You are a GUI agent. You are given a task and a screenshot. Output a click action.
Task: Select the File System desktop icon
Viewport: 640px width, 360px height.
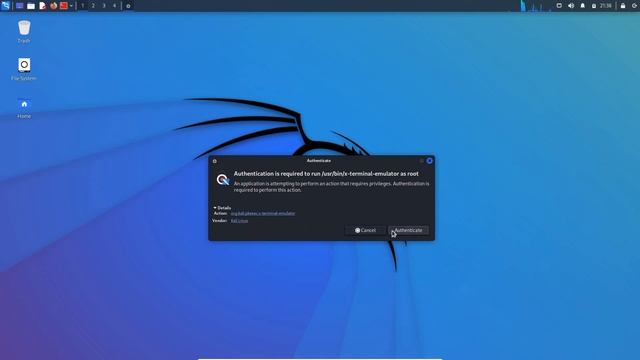(x=24, y=69)
